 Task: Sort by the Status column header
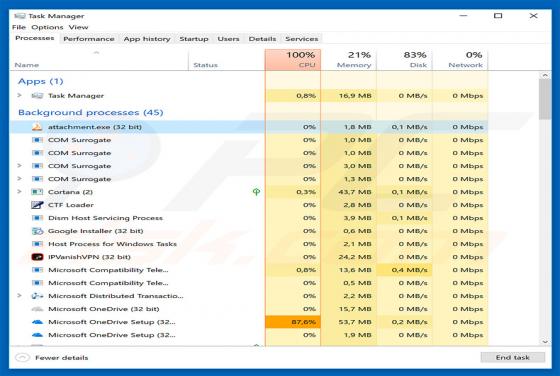click(227, 60)
